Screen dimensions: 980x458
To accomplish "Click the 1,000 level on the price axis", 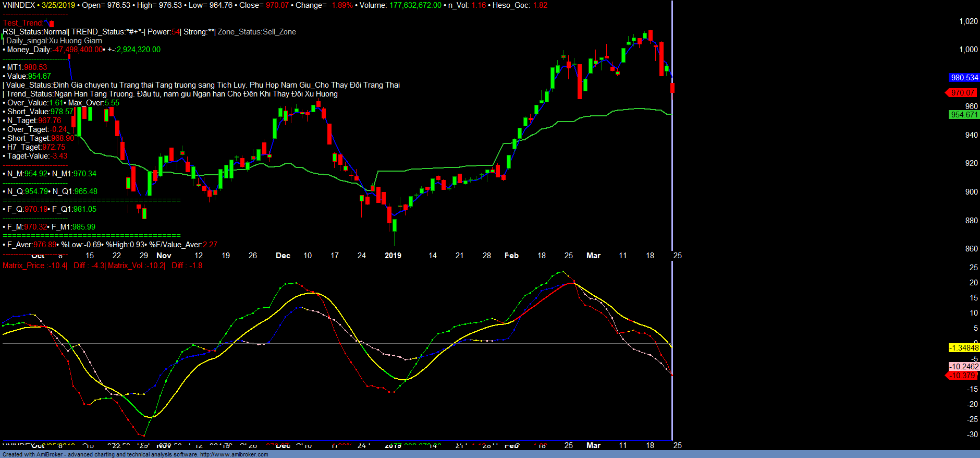I will coord(969,50).
